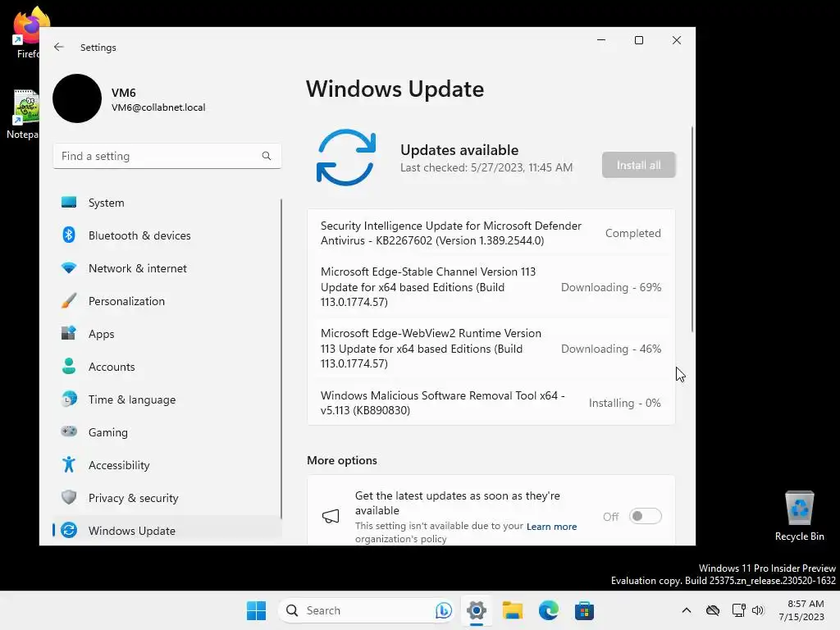Click the Privacy & security shield icon
This screenshot has width=840, height=630.
point(69,497)
